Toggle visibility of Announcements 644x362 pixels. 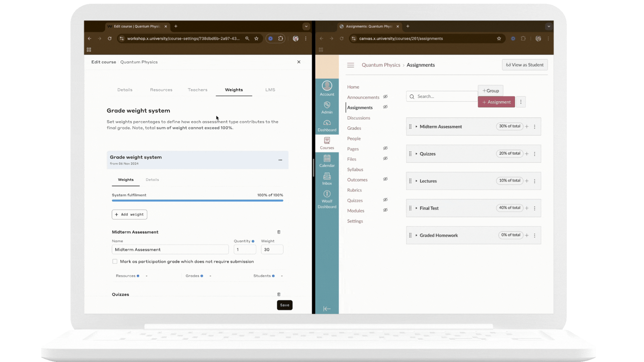click(385, 97)
